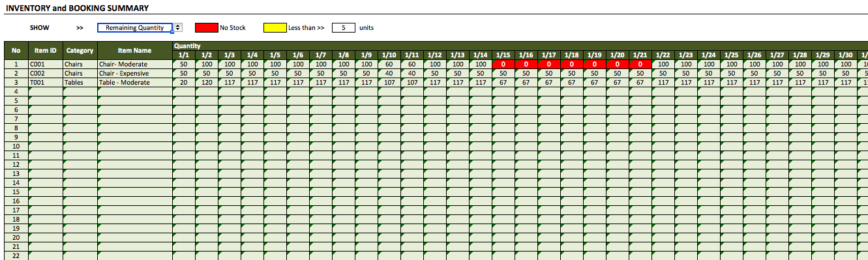
Task: Select the Chair - Expensive item name cell
Action: coord(135,74)
